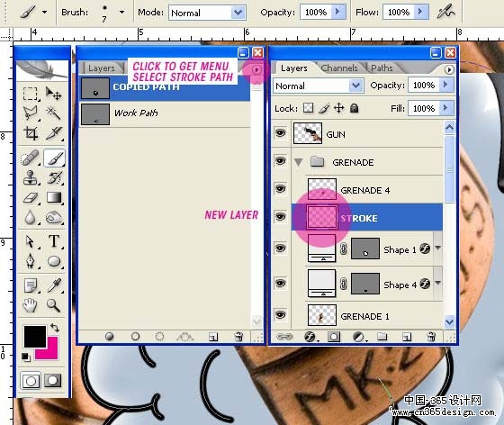The width and height of the screenshot is (504, 425).
Task: Select the Crop tool
Action: coord(31,133)
